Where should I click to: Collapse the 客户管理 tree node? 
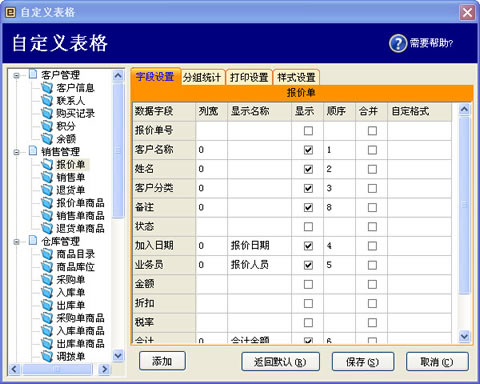pos(16,76)
